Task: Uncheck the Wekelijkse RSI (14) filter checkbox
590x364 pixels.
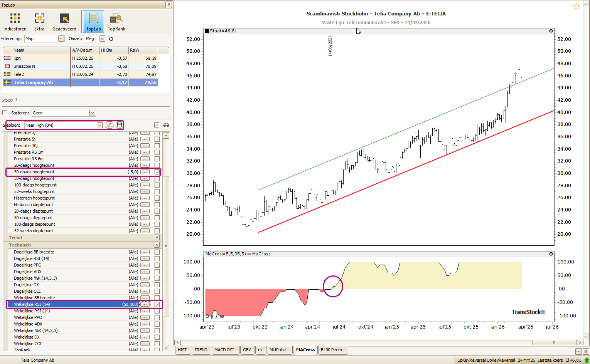Action: point(157,304)
